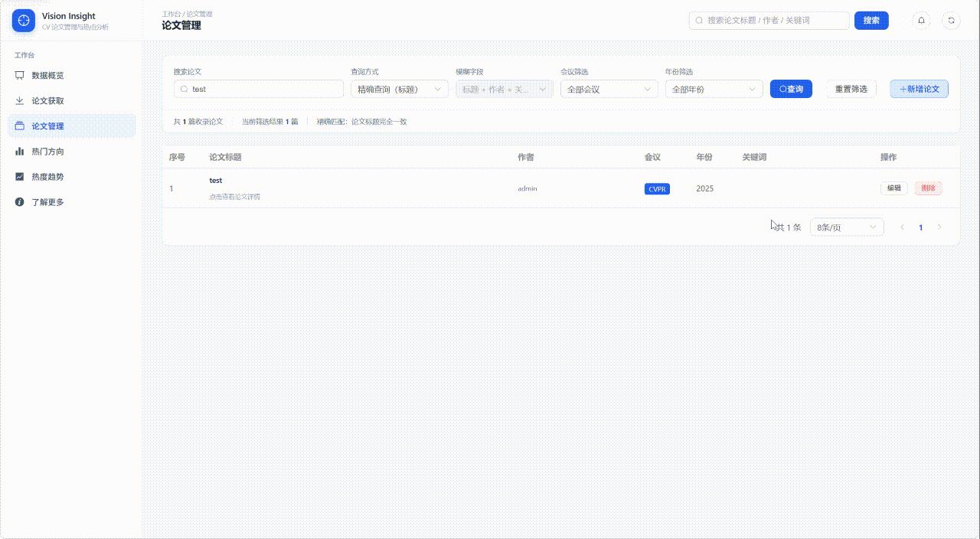Select 了解更多 in the sidebar
Viewport: 980px width, 539px height.
72,201
